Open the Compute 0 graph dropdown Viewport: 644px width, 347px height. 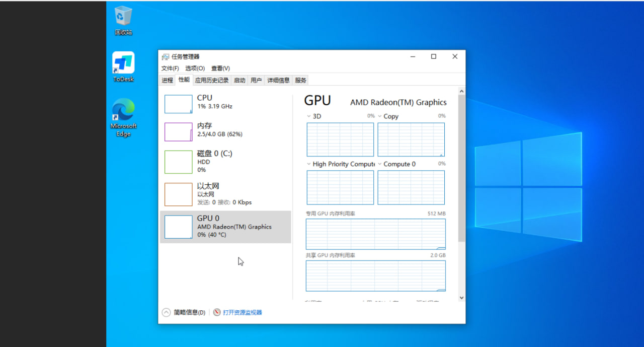[380, 164]
